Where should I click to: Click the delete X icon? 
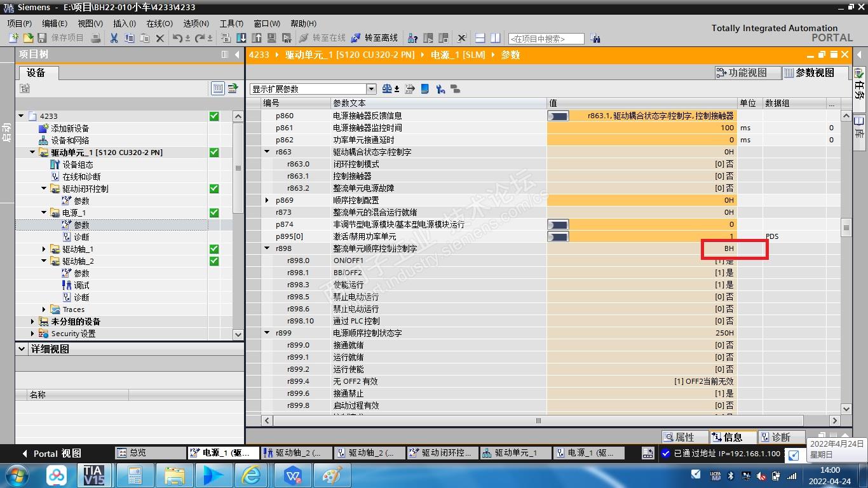[160, 38]
